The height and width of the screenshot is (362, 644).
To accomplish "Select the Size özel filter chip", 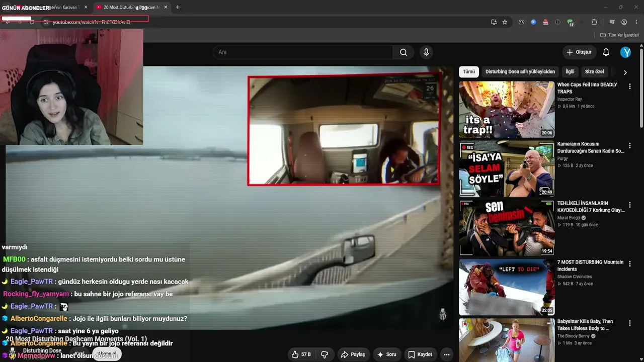I will click(x=594, y=72).
